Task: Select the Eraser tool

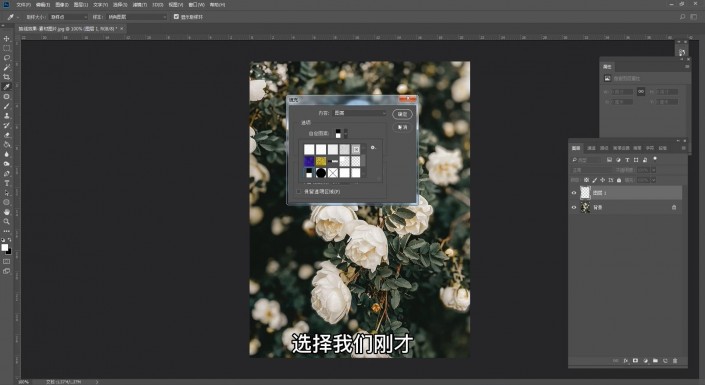Action: pyautogui.click(x=6, y=135)
